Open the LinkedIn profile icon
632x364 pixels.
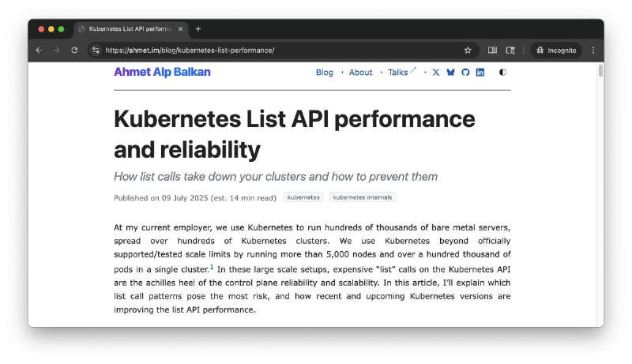(x=480, y=72)
